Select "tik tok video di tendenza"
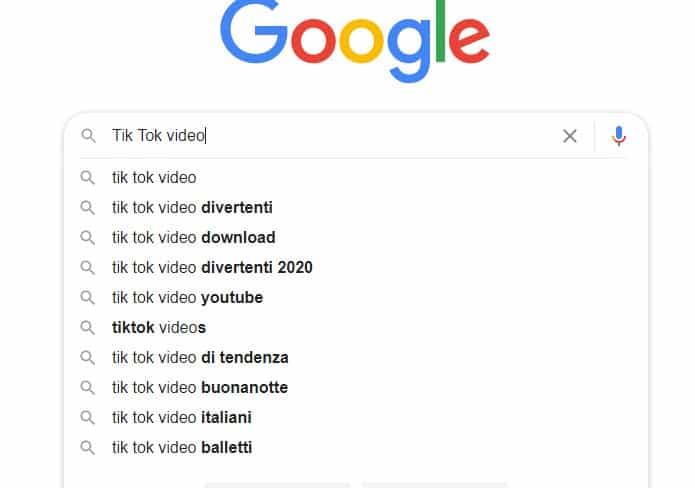Viewport: 695px width, 488px height. pos(200,358)
